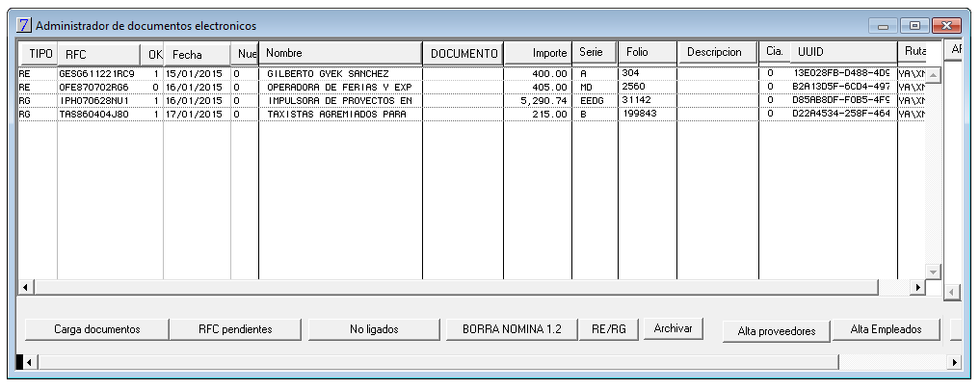Select RFC cell OFE870702RG6
This screenshot has width=980, height=389.
93,87
